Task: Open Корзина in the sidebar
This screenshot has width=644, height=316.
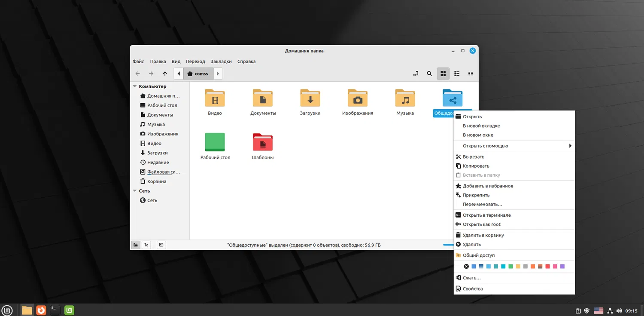Action: point(153,181)
